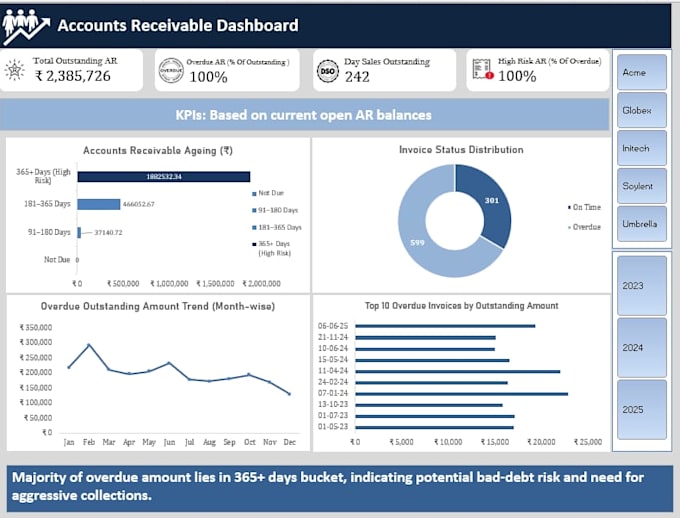Click the Oct data point on trend line
Screen dimensions: 680x518
pos(249,374)
